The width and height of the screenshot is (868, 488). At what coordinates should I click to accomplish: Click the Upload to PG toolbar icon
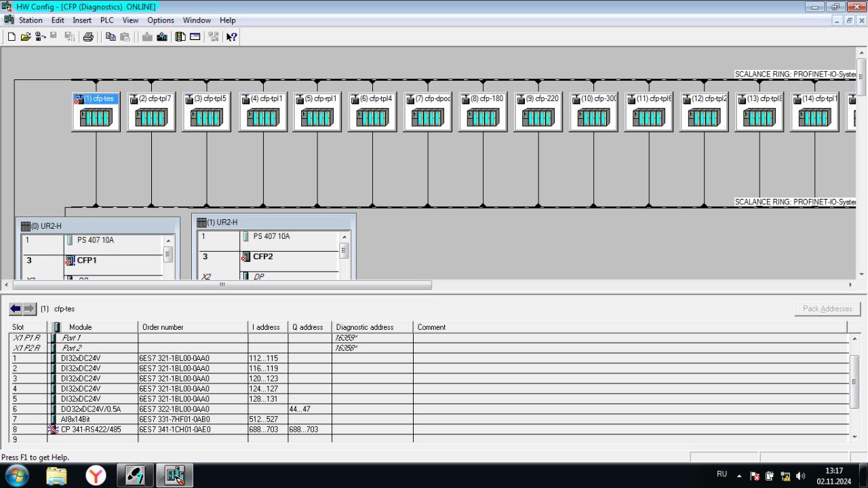161,37
